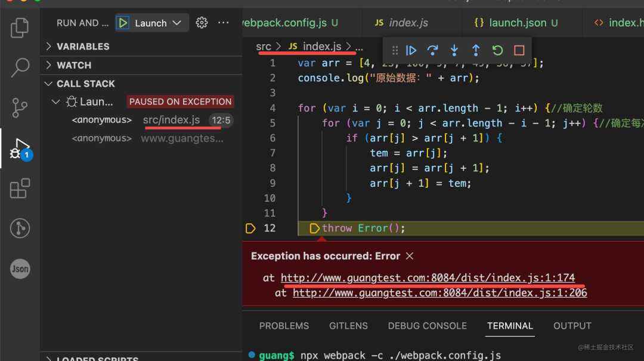The image size is (644, 361).
Task: Click line number 4 in the gutter
Action: 273,108
